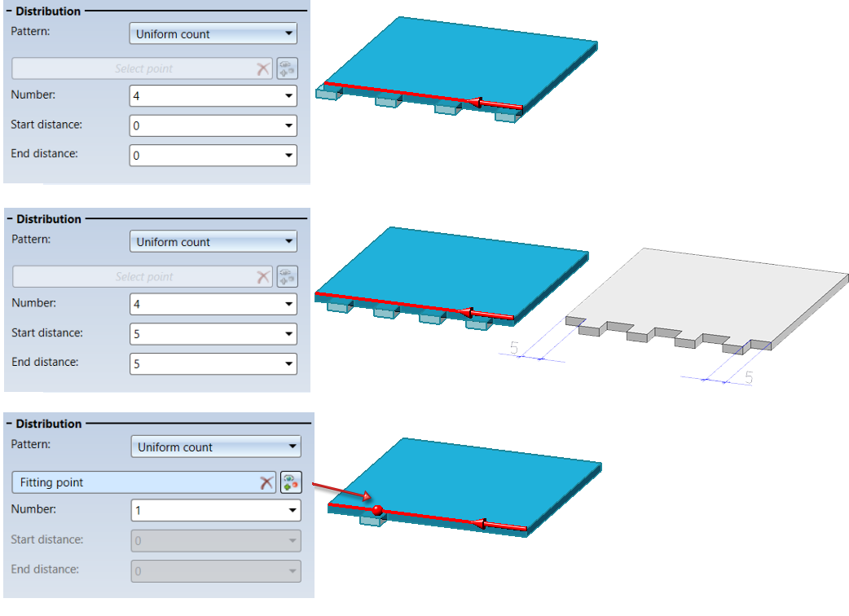Click the active point picker icon beside Fitting point
The image size is (849, 616).
291,482
